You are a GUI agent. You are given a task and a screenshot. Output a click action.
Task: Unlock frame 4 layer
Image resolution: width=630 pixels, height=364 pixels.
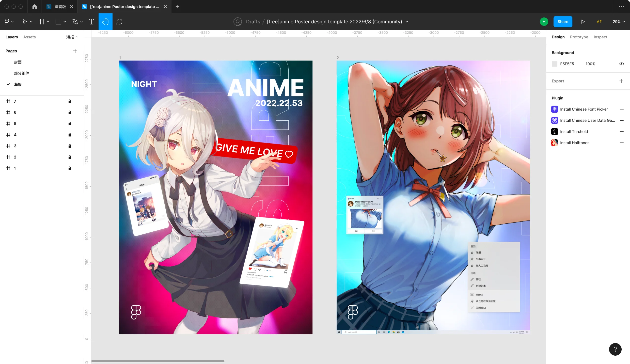(x=70, y=135)
